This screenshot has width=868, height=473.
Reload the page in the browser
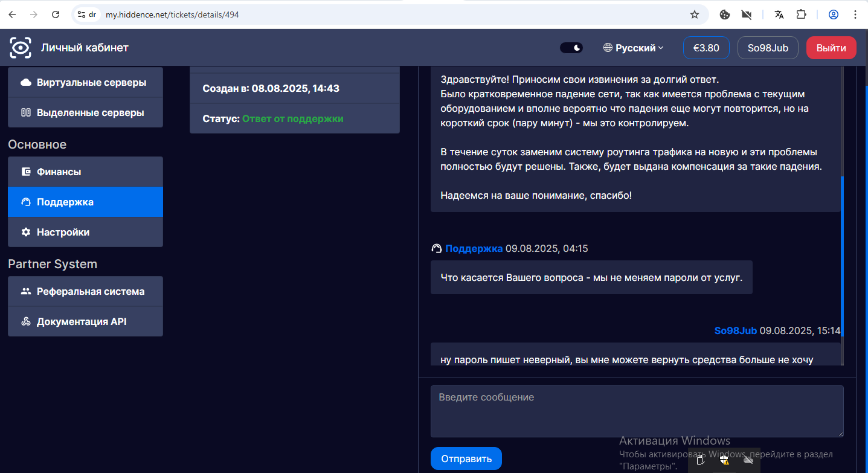pyautogui.click(x=56, y=14)
